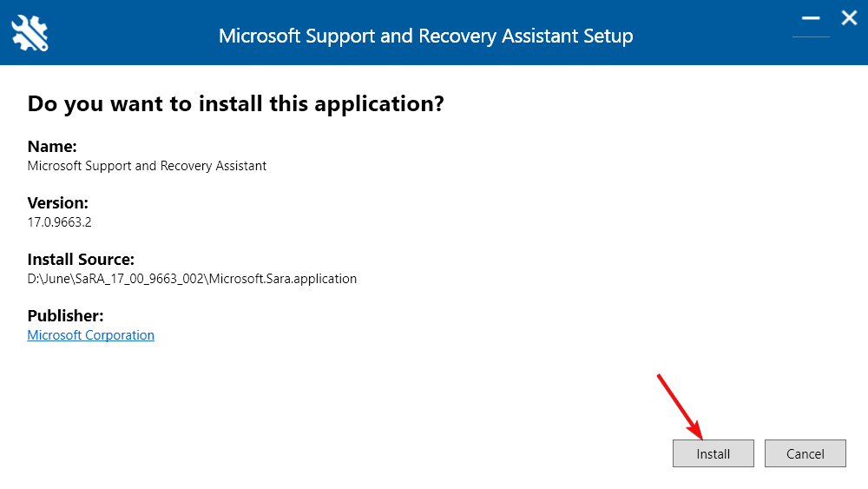Click the version number 17.0.9663.2
This screenshot has width=868, height=489.
click(59, 222)
